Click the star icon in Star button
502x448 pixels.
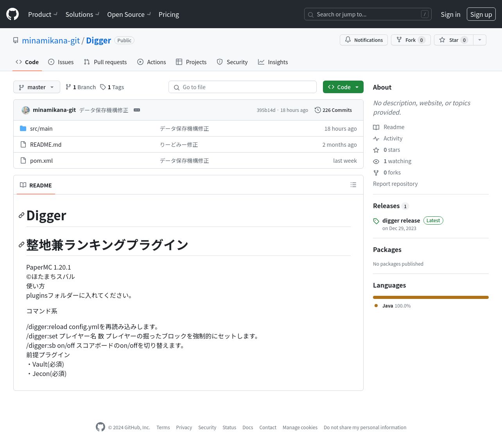[442, 40]
